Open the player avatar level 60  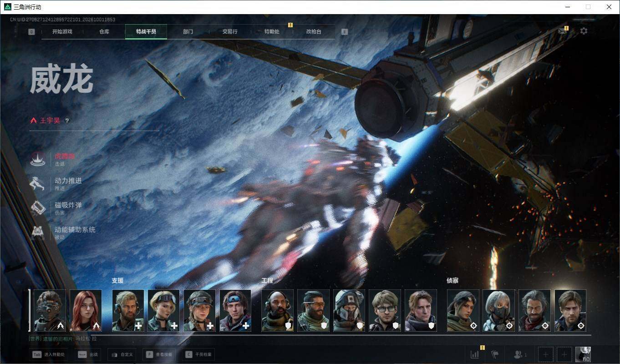pyautogui.click(x=583, y=354)
